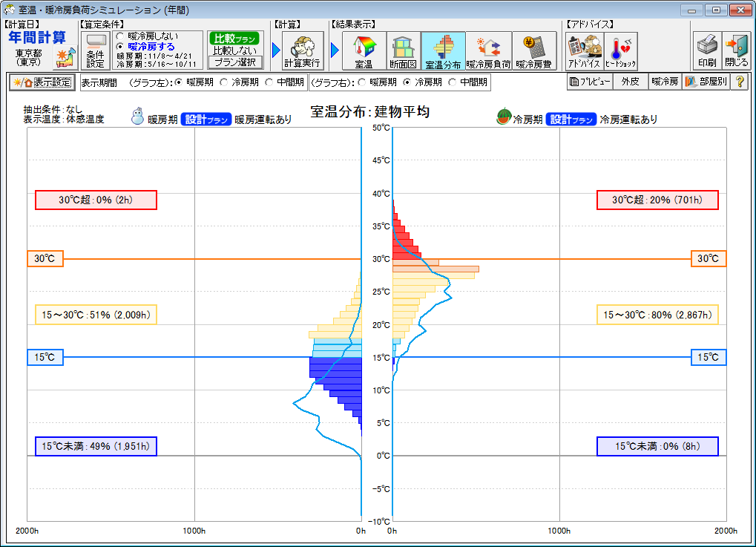Click the 閉じる close door icon
Screen dimensions: 756x547
pos(736,50)
